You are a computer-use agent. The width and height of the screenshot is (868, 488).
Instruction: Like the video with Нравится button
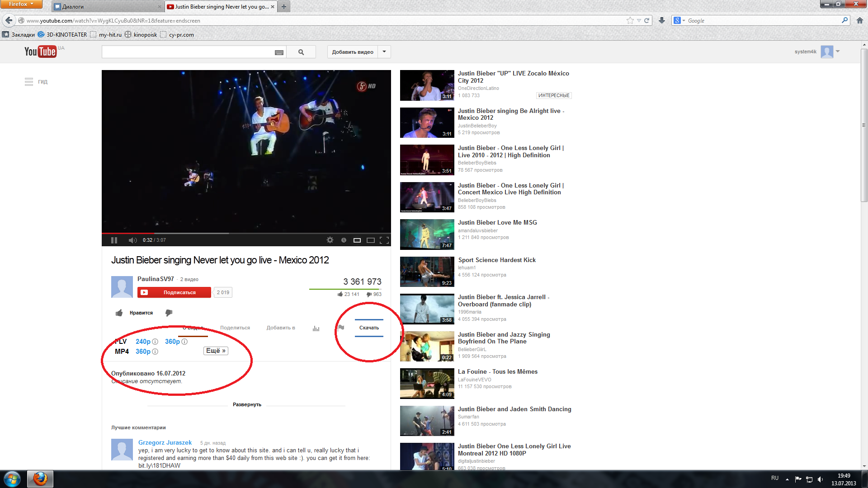(134, 313)
